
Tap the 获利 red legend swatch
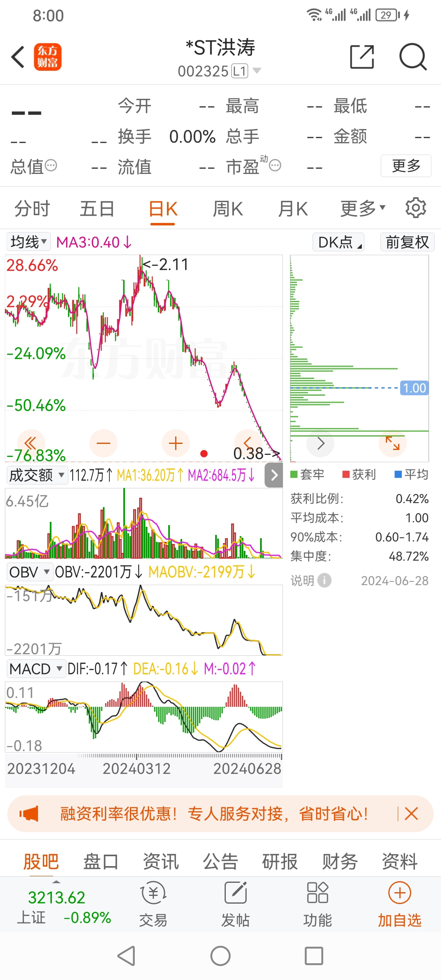[346, 474]
